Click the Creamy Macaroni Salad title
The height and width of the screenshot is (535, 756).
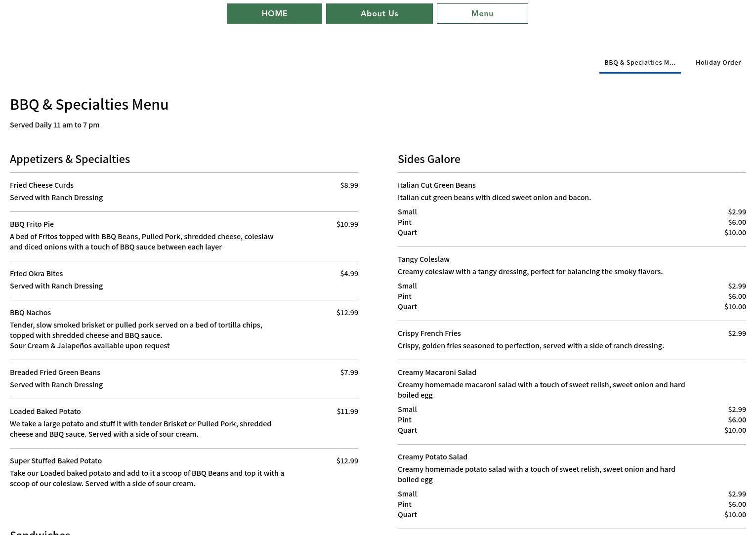click(437, 372)
